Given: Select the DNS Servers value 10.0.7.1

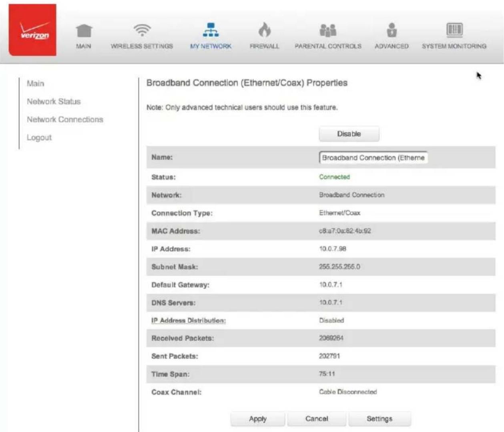Looking at the screenshot, I should [x=331, y=303].
